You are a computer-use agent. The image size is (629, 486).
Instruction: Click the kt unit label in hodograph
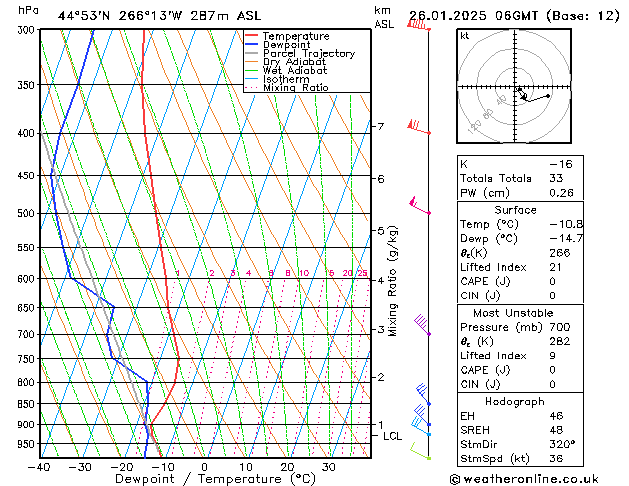pos(465,36)
